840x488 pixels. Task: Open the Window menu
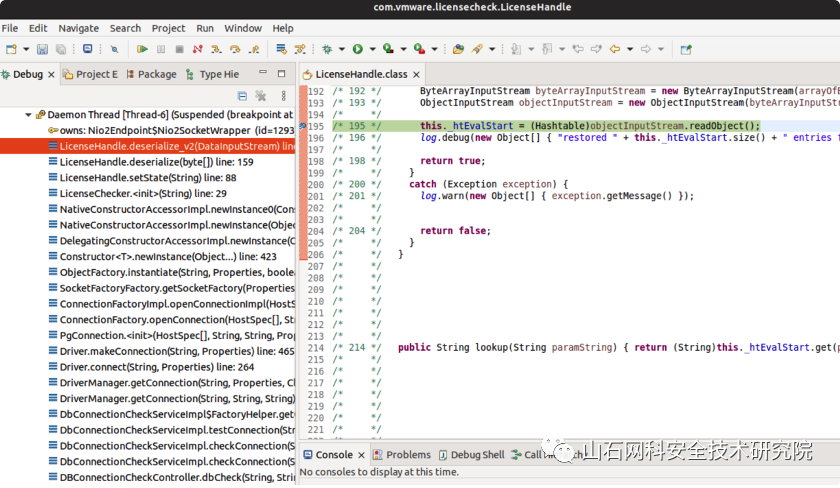[243, 28]
